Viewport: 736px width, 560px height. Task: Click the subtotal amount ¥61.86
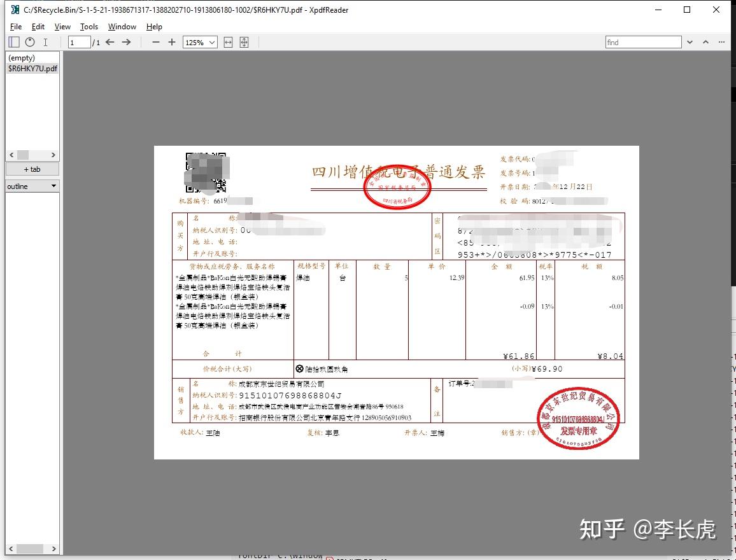[519, 356]
